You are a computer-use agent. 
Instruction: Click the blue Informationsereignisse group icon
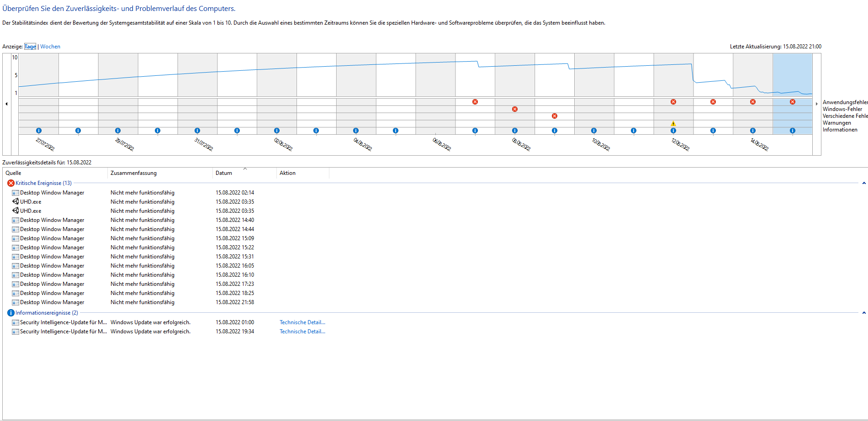[11, 313]
